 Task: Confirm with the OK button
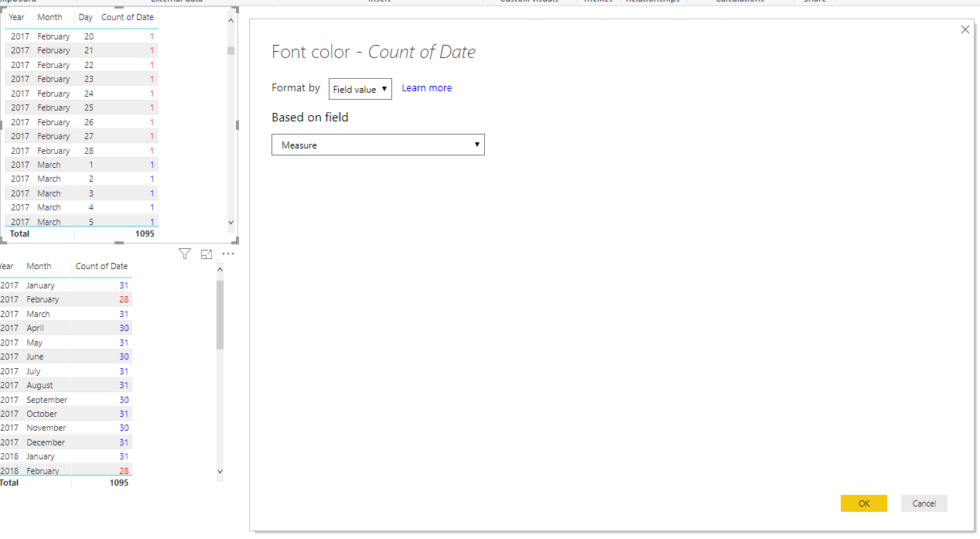(x=864, y=503)
